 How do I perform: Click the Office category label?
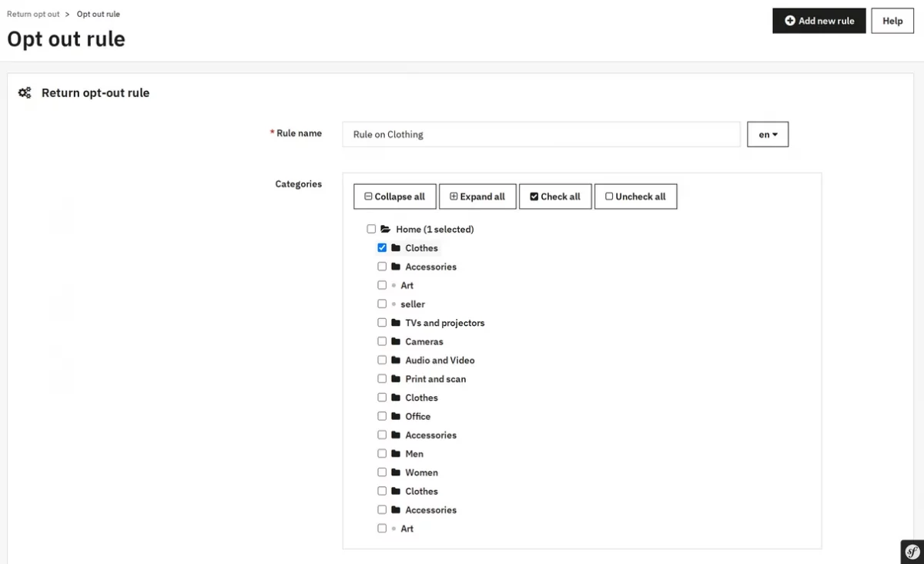click(x=418, y=416)
